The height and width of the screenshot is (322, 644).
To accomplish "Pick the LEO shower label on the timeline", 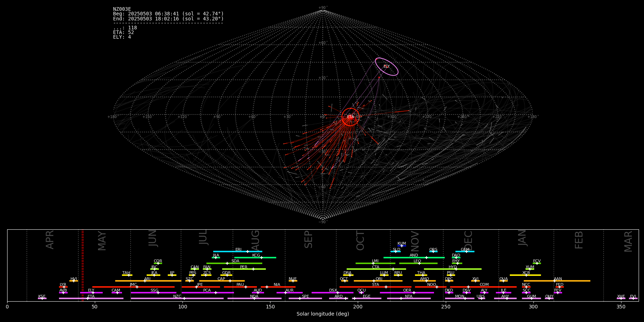I will click(417, 261).
